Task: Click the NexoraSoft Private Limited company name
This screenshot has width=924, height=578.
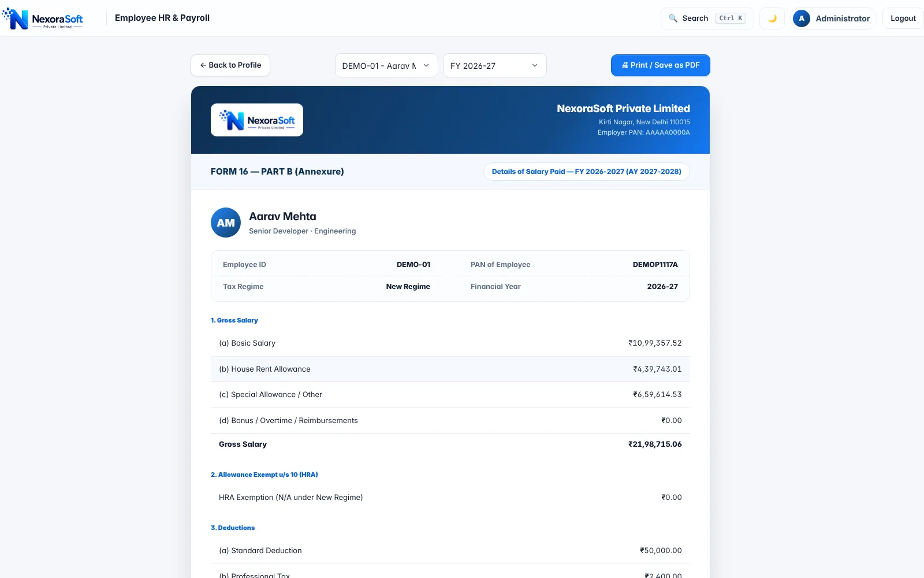Action: [623, 109]
